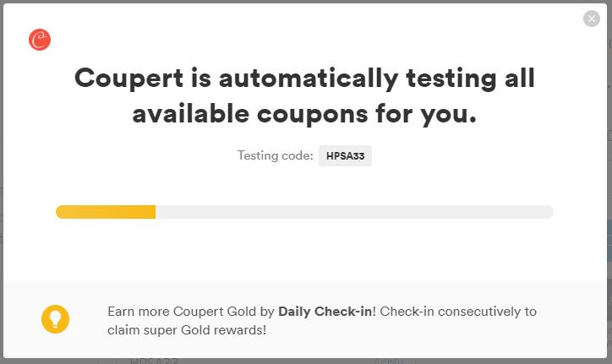
Task: Click the 'available coupons for you.' headline line
Action: coord(304,114)
